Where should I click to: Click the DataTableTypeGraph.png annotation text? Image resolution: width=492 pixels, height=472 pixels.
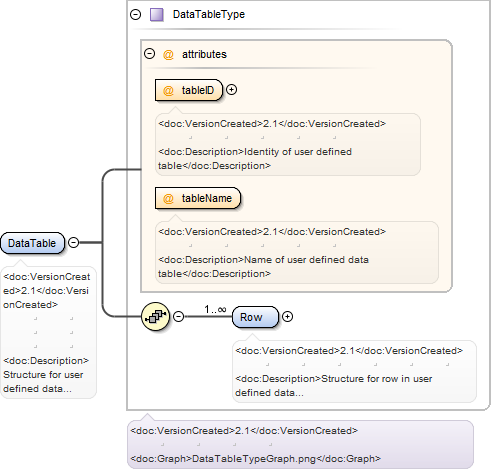[255, 459]
